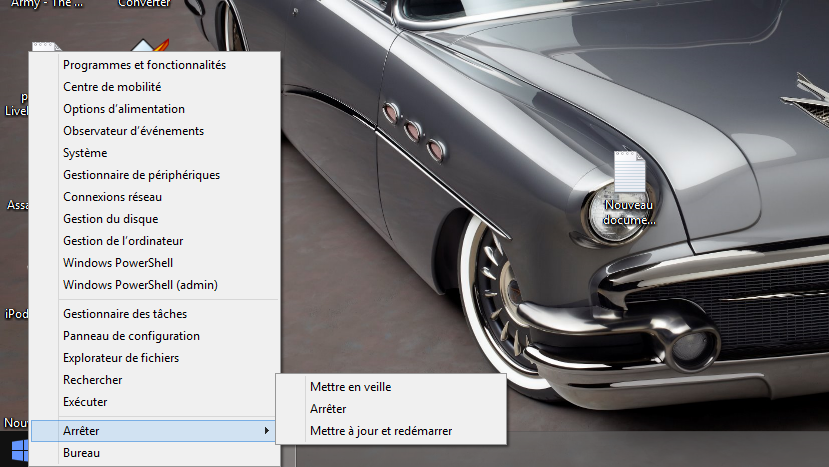
Task: Select Mettre à jour et redémarrer
Action: [x=381, y=431]
